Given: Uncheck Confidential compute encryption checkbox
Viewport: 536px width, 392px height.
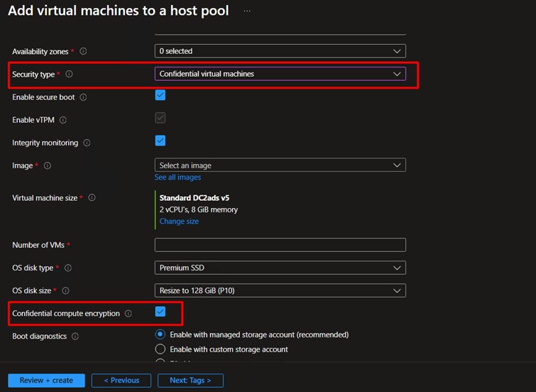Looking at the screenshot, I should pyautogui.click(x=160, y=312).
